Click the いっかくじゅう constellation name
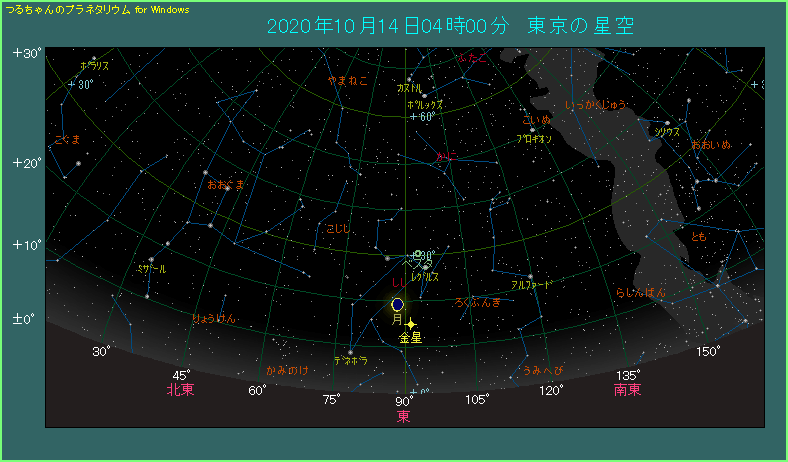 pos(594,103)
